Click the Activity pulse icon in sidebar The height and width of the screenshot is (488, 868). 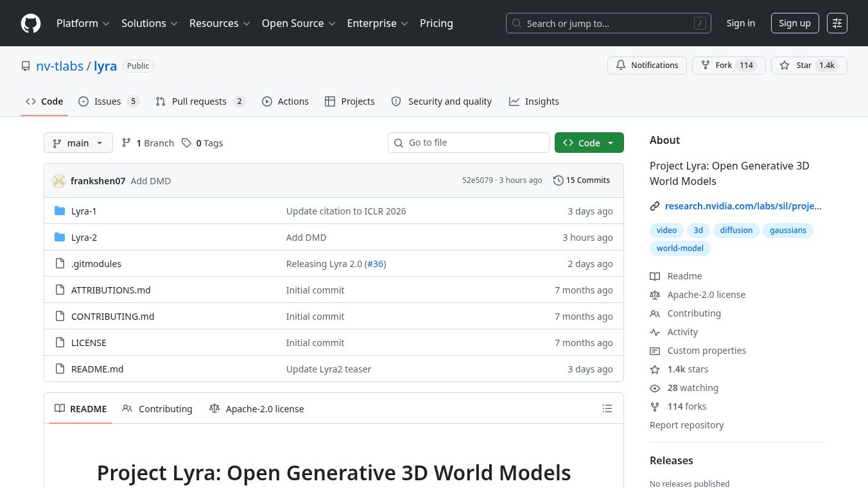(x=655, y=332)
